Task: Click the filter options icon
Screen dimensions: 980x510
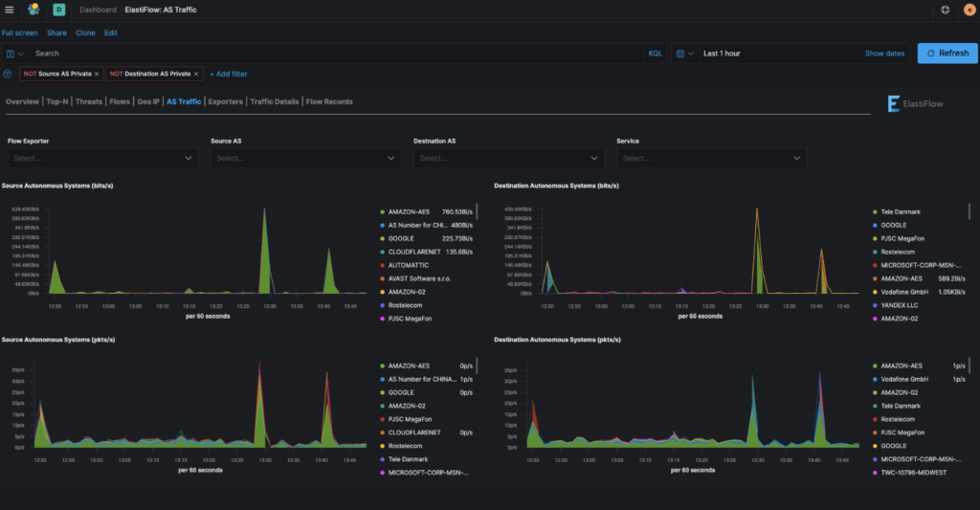Action: pos(8,74)
